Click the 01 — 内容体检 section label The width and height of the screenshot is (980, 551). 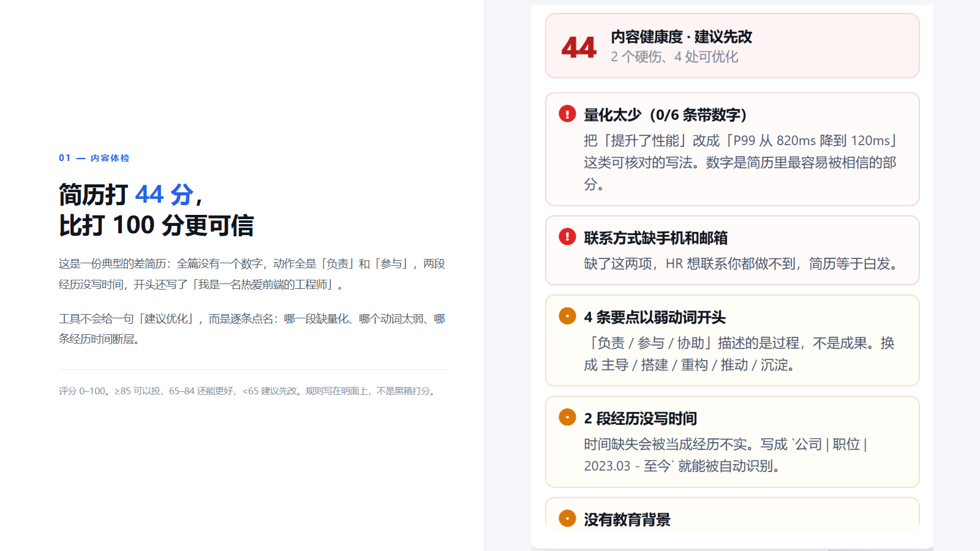94,158
